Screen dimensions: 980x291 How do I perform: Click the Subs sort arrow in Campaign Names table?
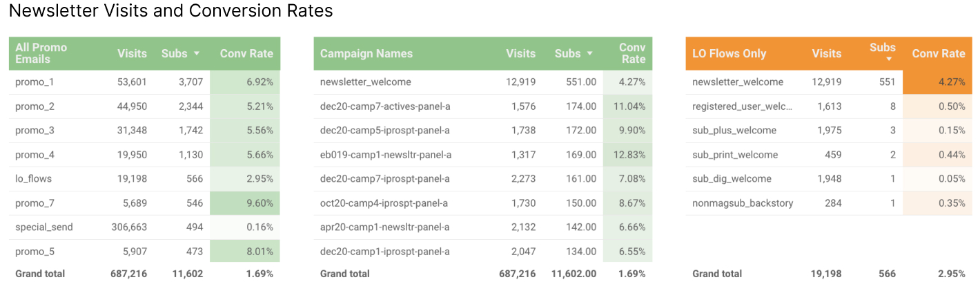coord(590,54)
